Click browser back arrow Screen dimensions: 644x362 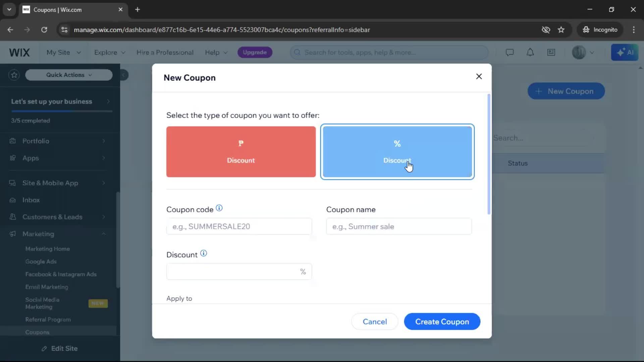[10, 30]
